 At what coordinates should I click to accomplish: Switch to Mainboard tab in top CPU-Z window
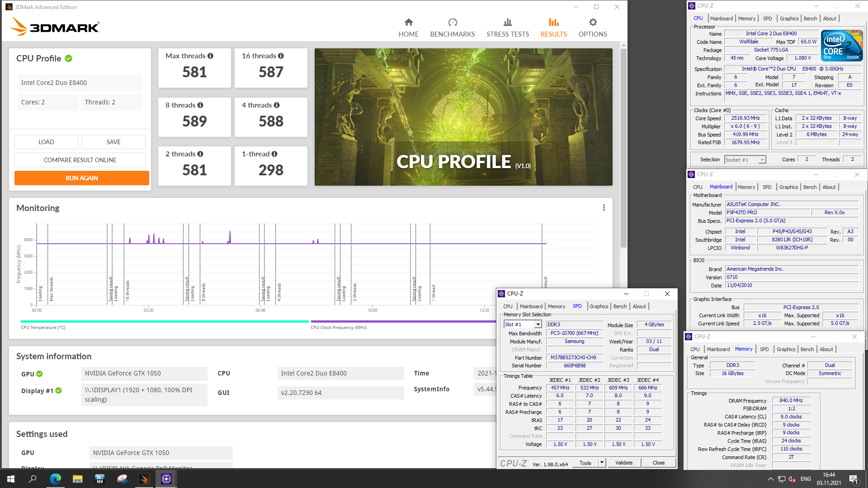coord(722,19)
